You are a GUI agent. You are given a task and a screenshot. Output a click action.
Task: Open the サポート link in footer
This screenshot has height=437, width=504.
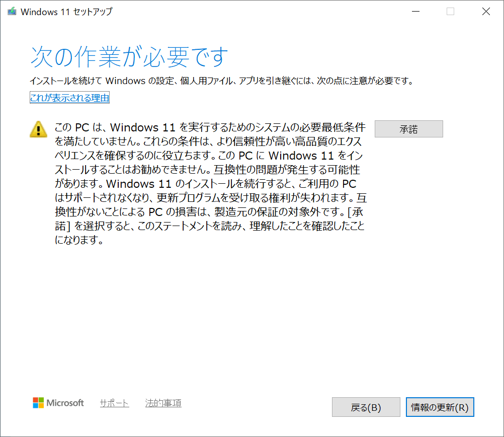coord(114,403)
